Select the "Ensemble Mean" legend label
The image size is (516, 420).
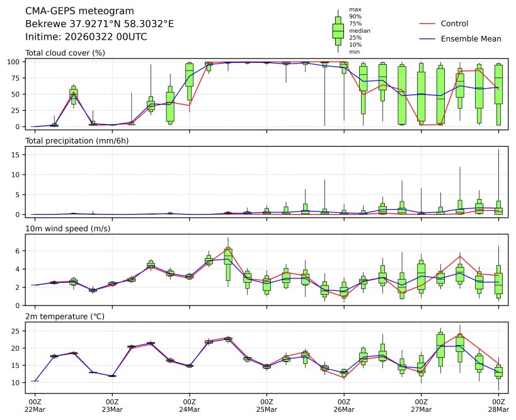pos(471,39)
